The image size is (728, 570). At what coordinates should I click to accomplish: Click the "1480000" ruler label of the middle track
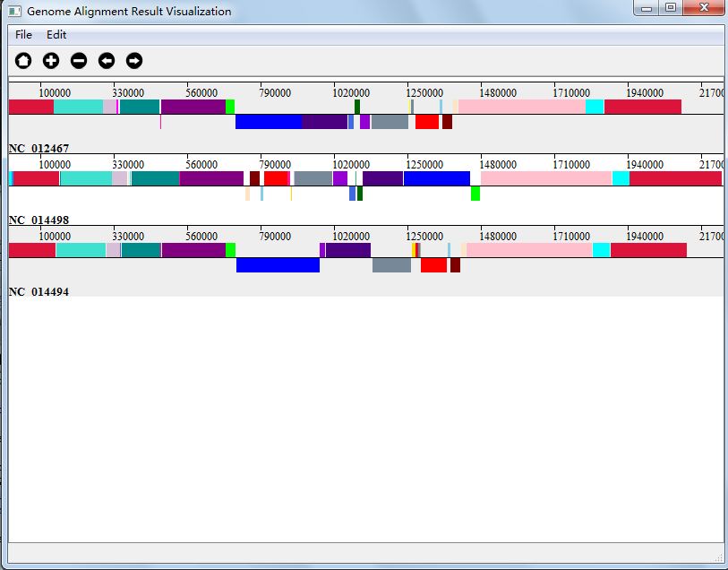click(x=498, y=164)
